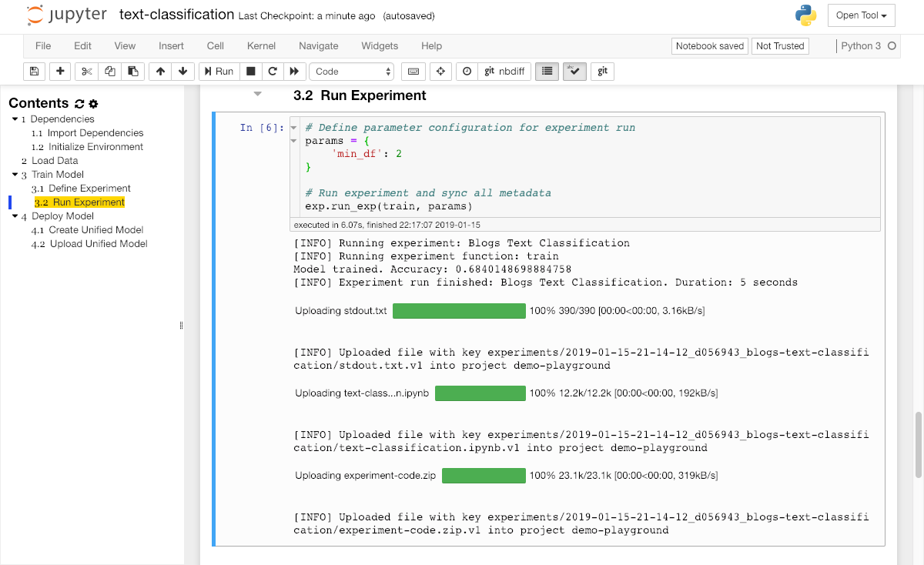Cut the selected cell with the scissors icon

(86, 72)
